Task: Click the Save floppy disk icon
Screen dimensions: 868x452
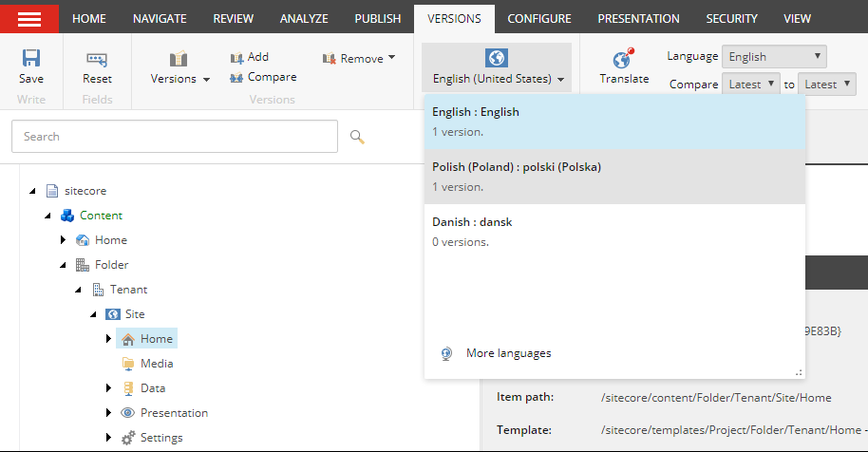Action: [x=31, y=58]
